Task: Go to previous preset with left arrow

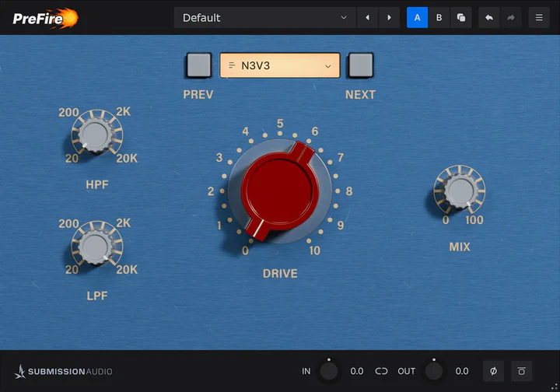Action: pyautogui.click(x=367, y=17)
